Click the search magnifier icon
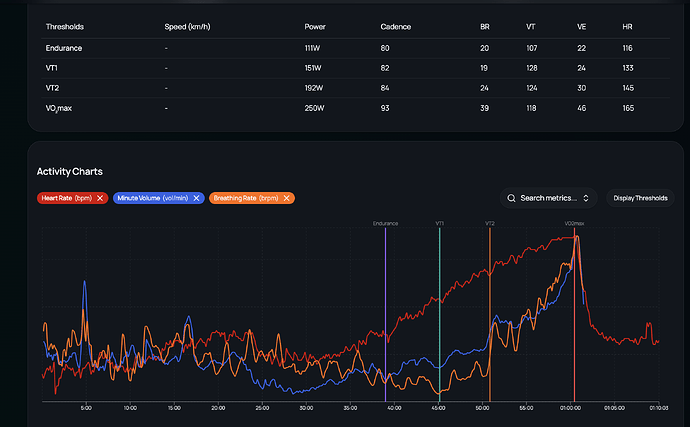 click(x=511, y=198)
